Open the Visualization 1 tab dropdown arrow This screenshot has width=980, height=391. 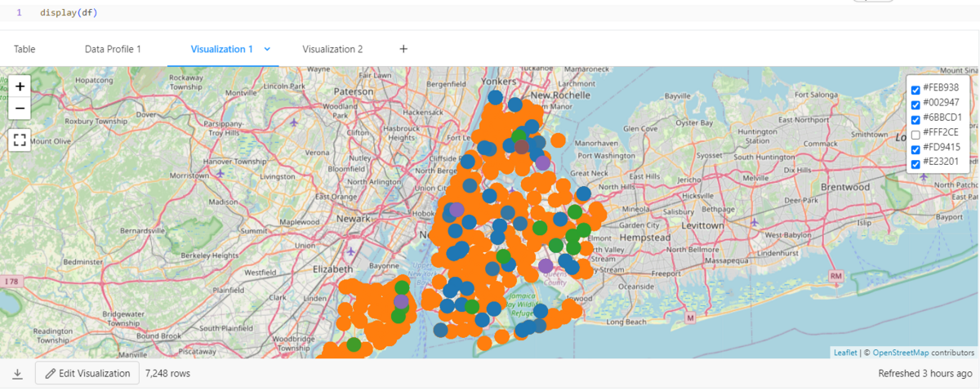click(x=267, y=50)
